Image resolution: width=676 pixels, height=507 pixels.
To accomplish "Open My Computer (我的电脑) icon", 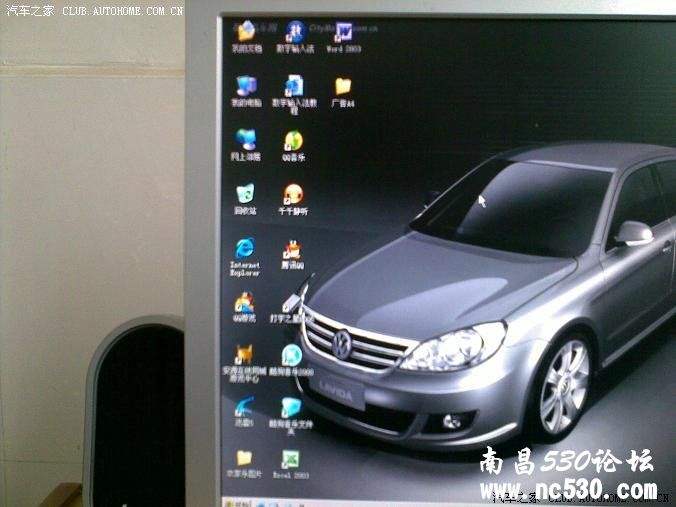I will click(246, 86).
